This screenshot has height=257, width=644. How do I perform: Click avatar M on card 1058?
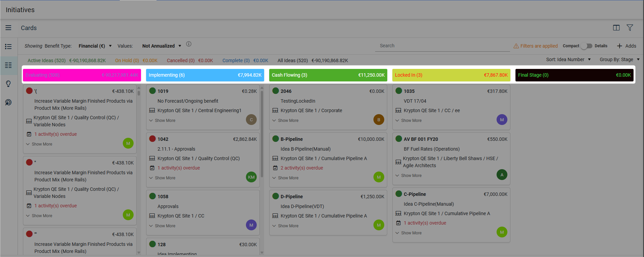pos(251,225)
